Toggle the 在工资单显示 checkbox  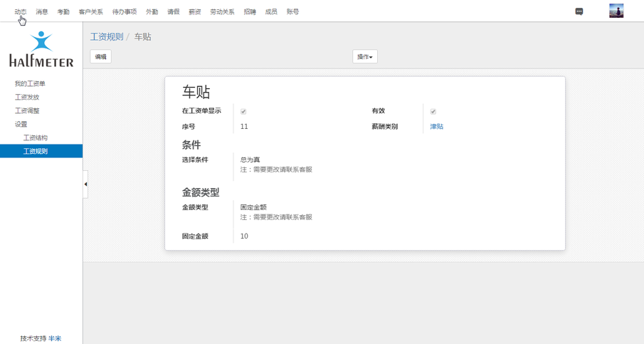[x=243, y=112]
